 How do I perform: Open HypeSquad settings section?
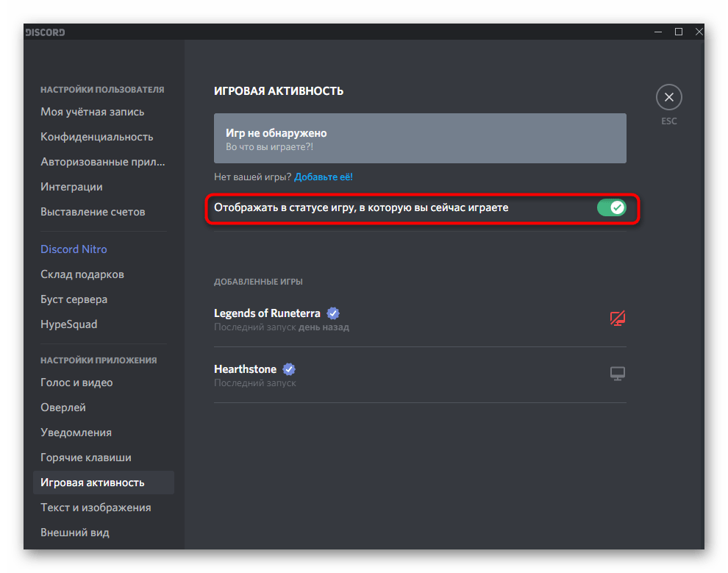pos(69,324)
